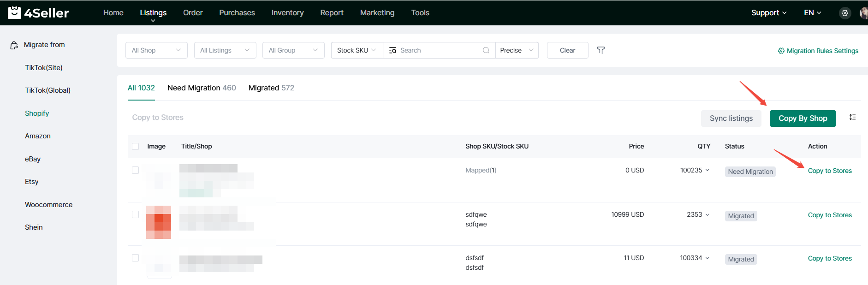Click the filter funnel icon

tap(601, 50)
